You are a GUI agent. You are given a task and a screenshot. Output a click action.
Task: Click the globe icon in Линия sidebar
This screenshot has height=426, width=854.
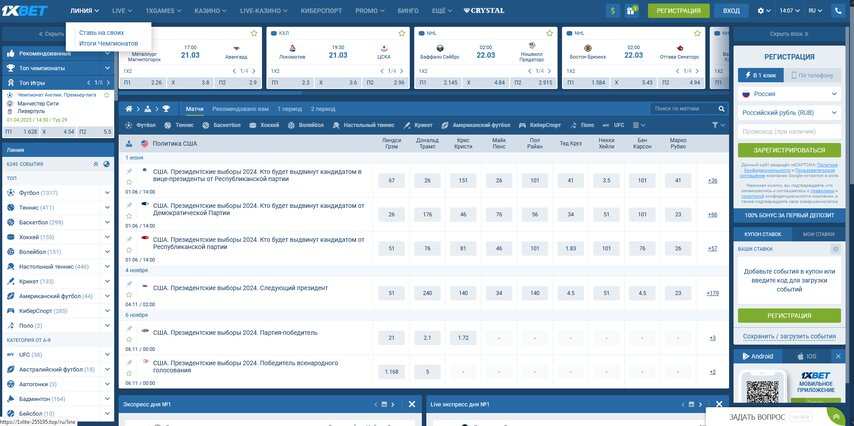[x=107, y=164]
